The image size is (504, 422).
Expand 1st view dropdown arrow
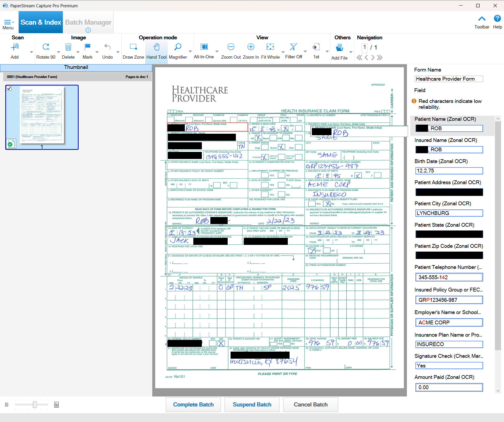point(327,51)
